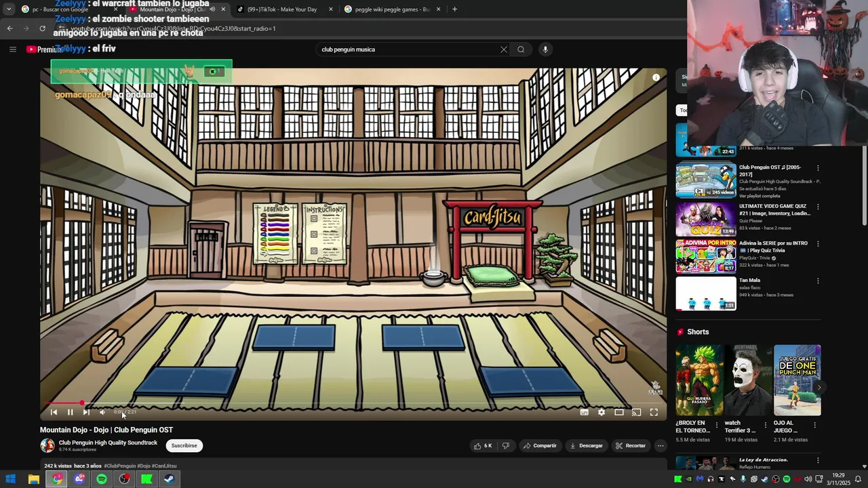Screen dimensions: 868x488
Task: Switch to theater mode
Action: (619, 412)
